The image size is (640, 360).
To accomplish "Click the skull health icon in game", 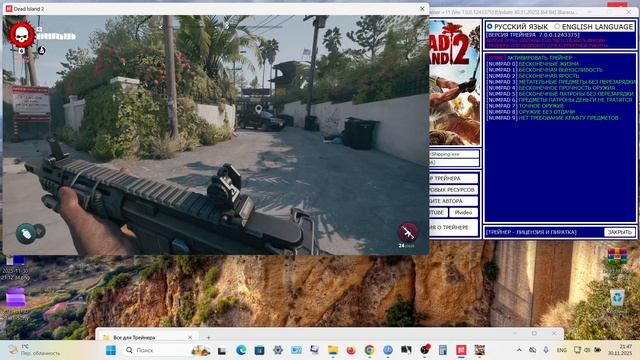I will point(22,34).
